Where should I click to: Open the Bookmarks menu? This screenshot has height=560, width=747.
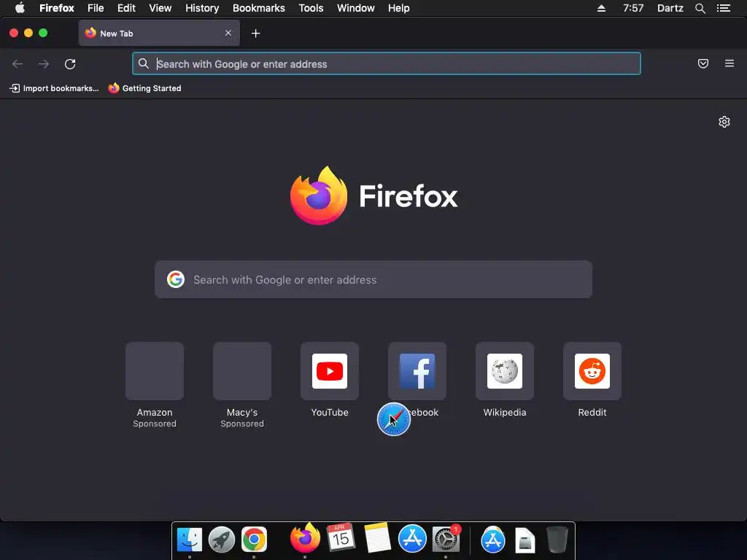(x=259, y=8)
